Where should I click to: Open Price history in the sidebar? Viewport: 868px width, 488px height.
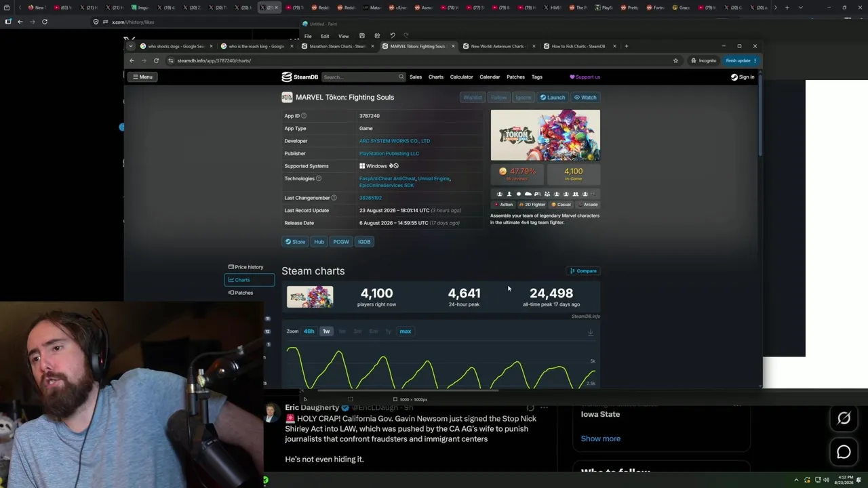click(246, 267)
